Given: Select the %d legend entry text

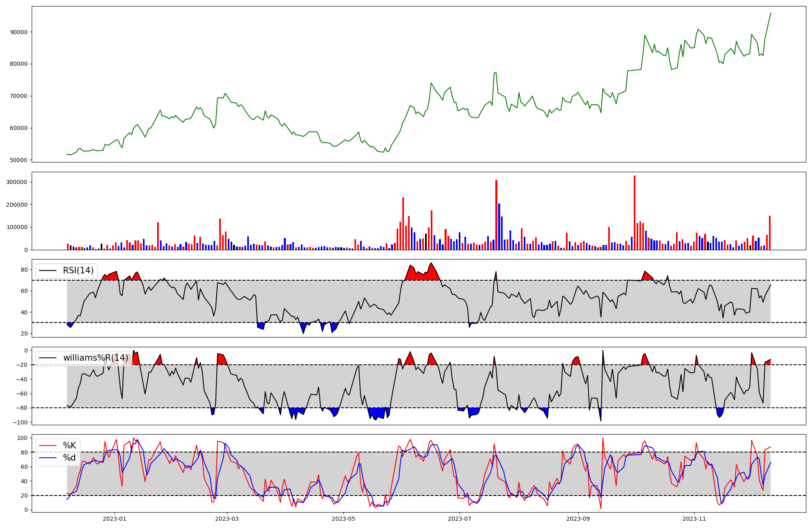Looking at the screenshot, I should (69, 458).
